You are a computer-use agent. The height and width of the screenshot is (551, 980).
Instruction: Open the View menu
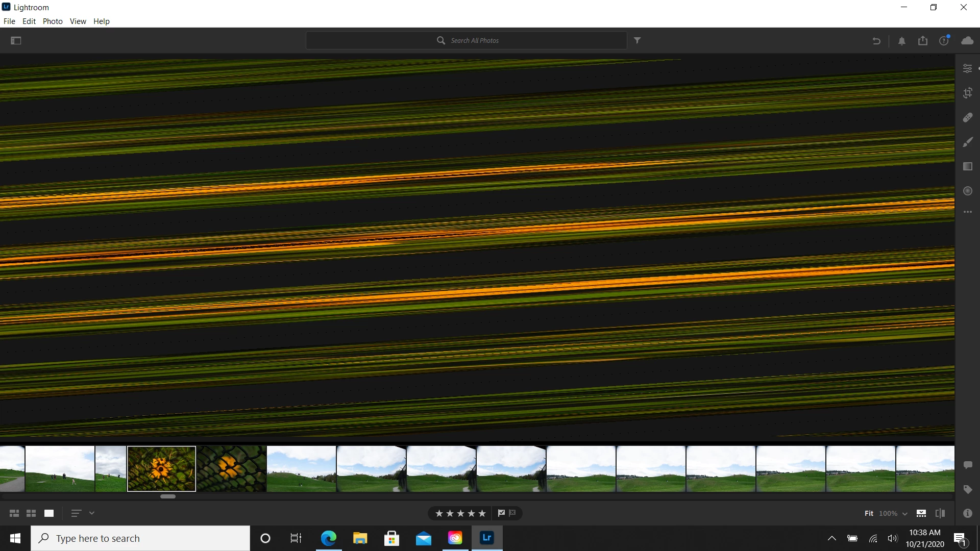pyautogui.click(x=78, y=21)
